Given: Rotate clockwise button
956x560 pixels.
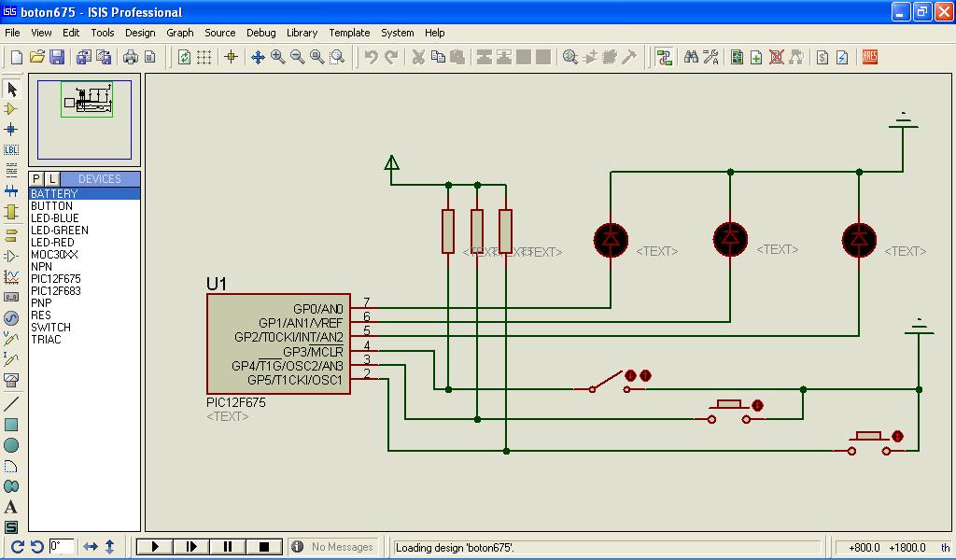Looking at the screenshot, I should pyautogui.click(x=17, y=547).
